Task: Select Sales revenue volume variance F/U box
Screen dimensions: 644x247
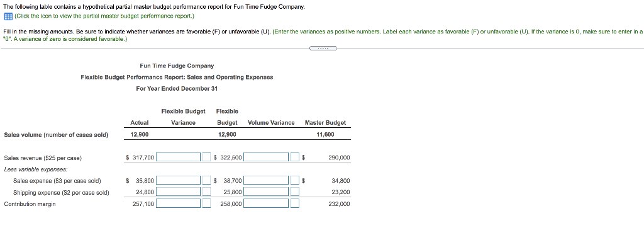Action: point(294,158)
